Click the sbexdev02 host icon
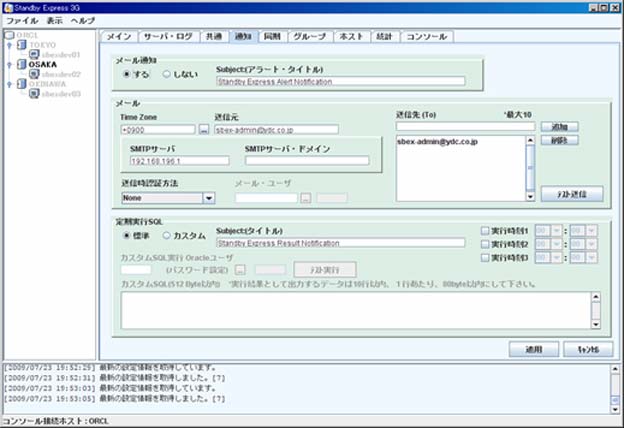Viewport: 624px width, 428px height. (x=34, y=74)
